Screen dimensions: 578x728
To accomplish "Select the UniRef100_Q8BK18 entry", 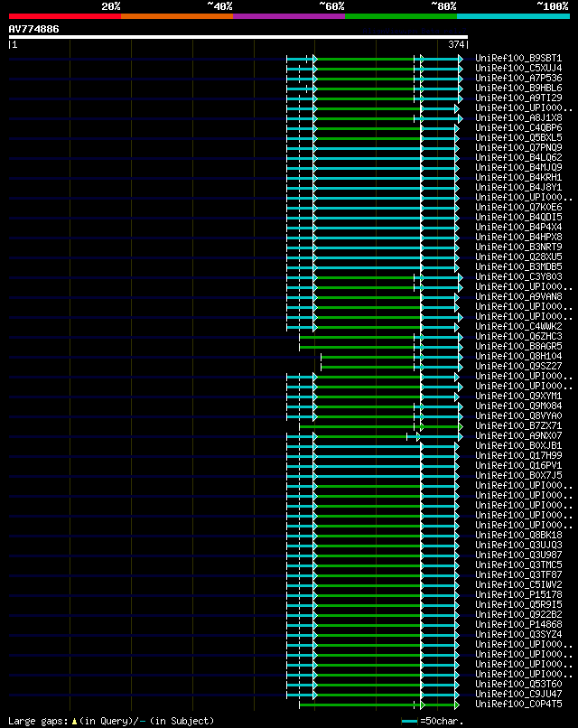I will [x=518, y=535].
